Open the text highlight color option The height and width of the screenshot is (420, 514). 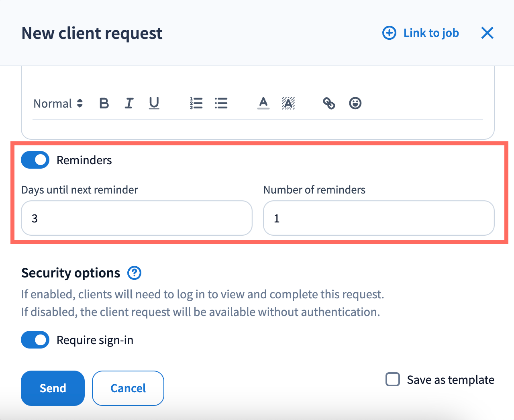click(288, 104)
